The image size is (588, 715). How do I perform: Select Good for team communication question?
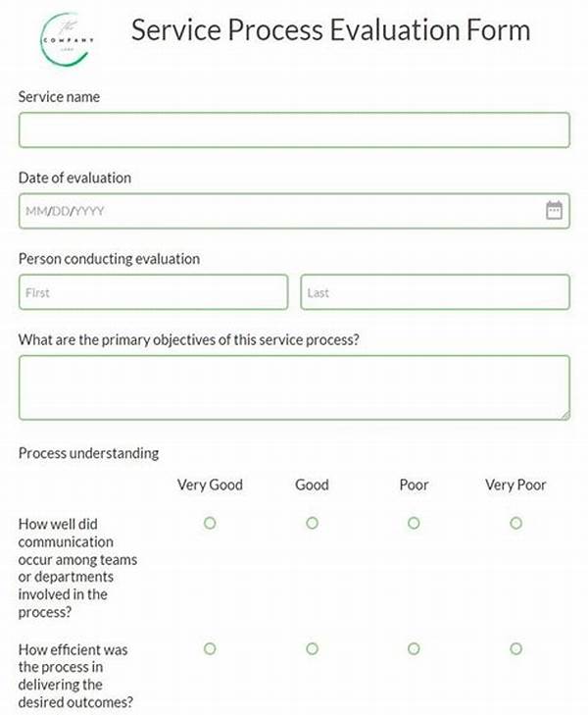312,524
